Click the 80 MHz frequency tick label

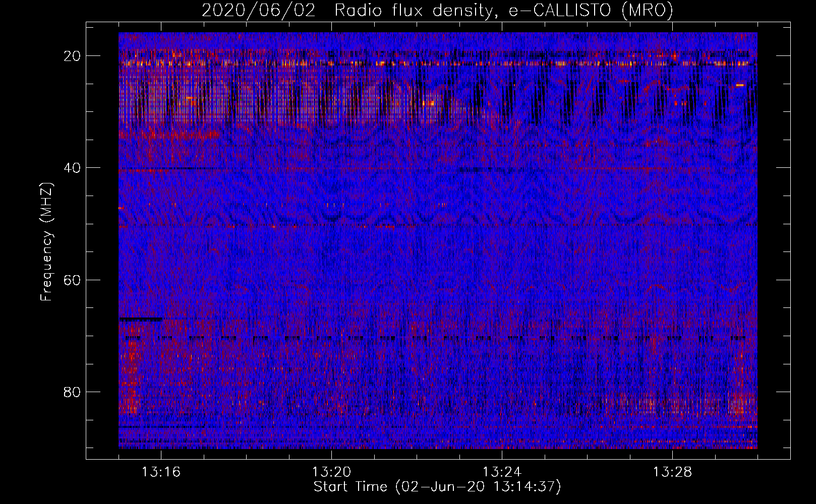[73, 392]
